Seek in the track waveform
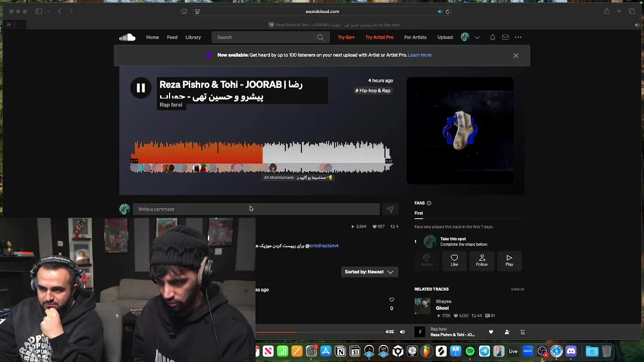The image size is (644, 362). pyautogui.click(x=262, y=157)
